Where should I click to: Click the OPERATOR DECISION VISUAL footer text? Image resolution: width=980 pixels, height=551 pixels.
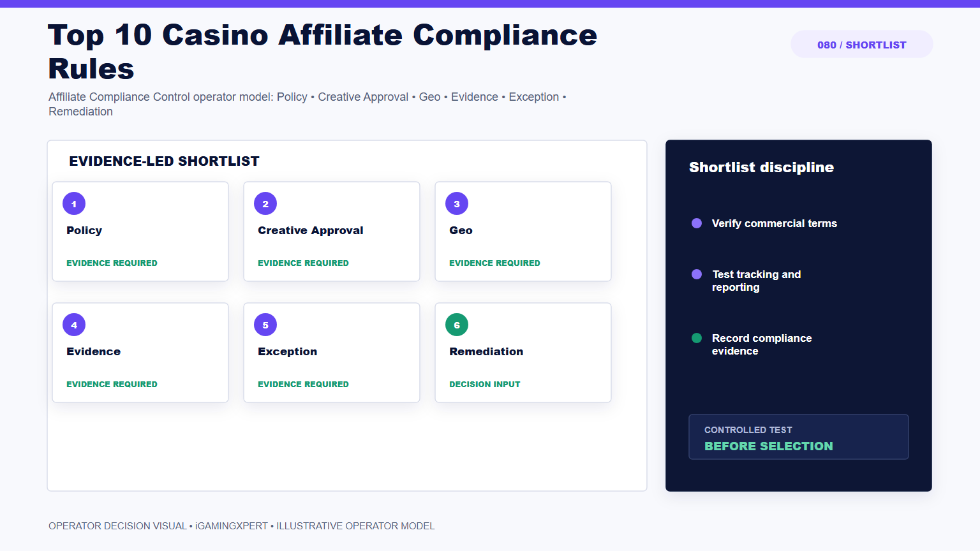pos(241,526)
